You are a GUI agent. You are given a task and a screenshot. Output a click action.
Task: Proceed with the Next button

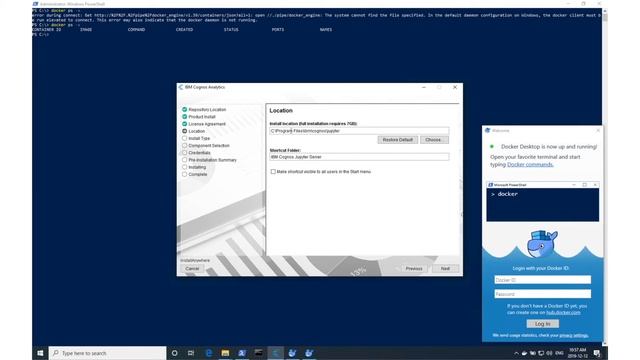(445, 269)
